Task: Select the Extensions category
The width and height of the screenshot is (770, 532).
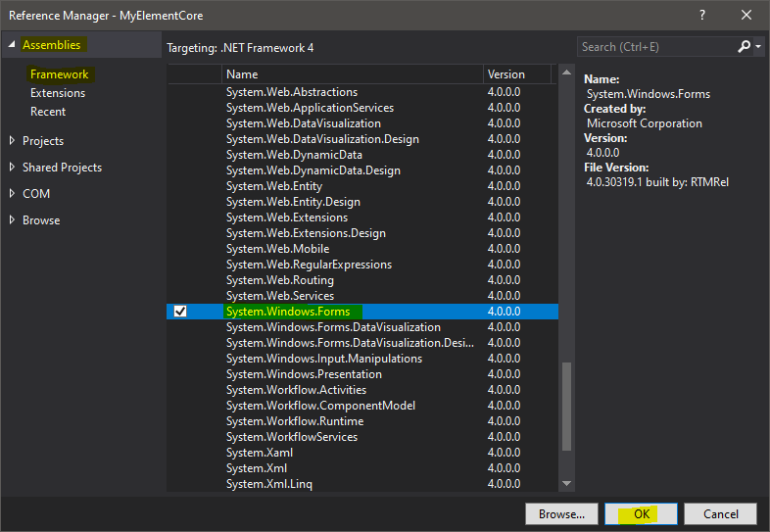Action: tap(58, 93)
